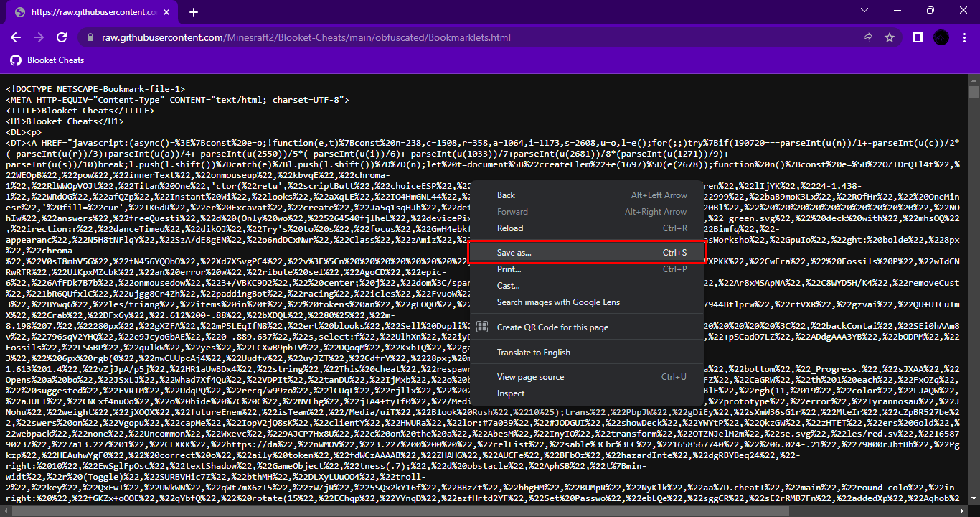
Task: Click the <DL><p> line
Action: [x=23, y=132]
